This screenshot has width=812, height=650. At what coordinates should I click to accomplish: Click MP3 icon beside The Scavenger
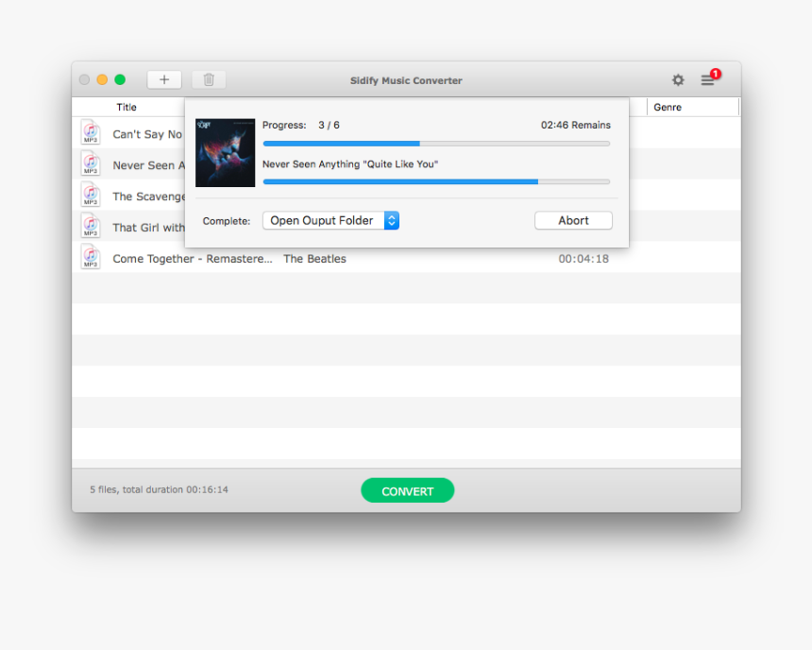pyautogui.click(x=91, y=194)
